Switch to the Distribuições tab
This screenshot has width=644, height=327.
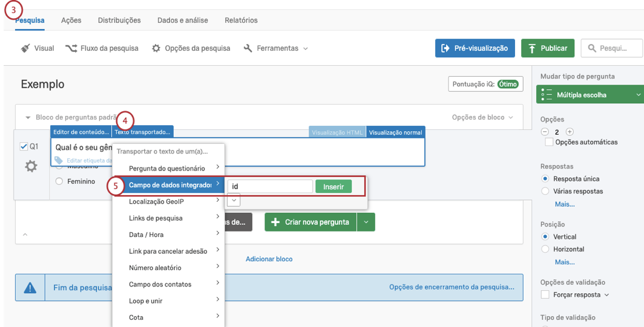(x=119, y=20)
